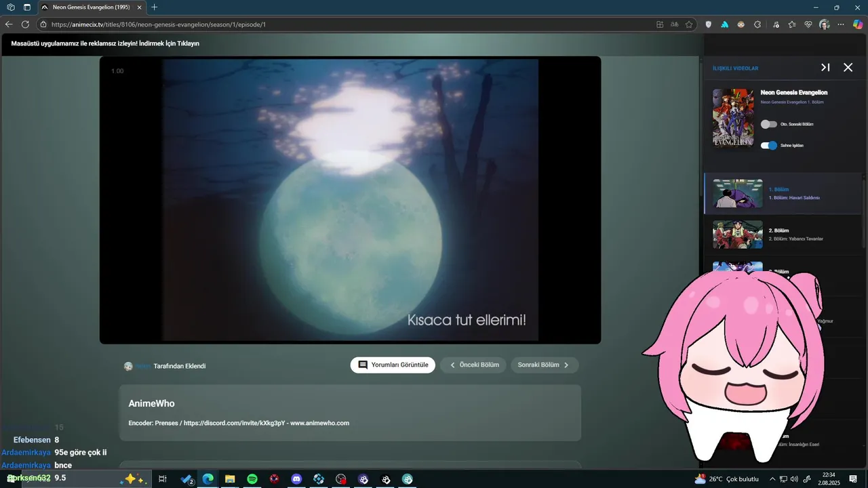
Task: Select 1. Bölüm: Havari Saldırısı episode
Action: coord(783,194)
